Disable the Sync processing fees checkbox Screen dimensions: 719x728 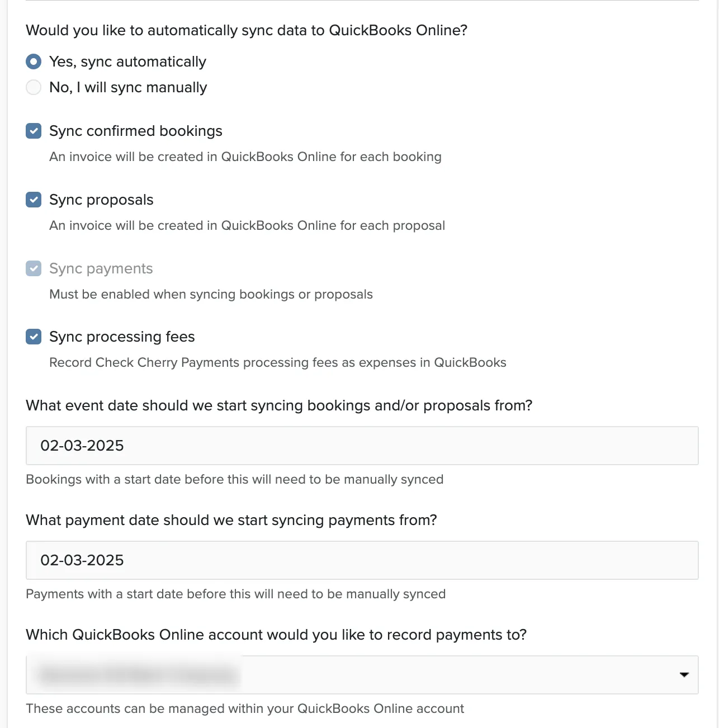(x=34, y=337)
